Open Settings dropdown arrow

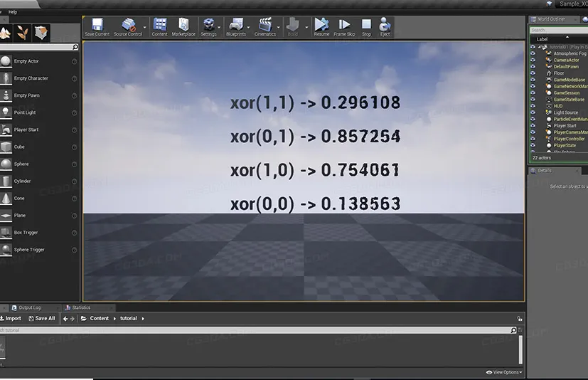point(220,28)
